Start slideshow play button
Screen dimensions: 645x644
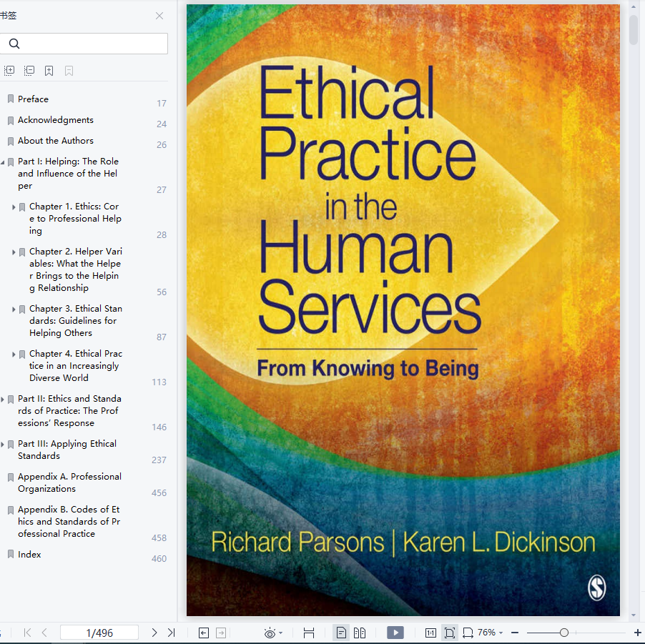[x=395, y=633]
